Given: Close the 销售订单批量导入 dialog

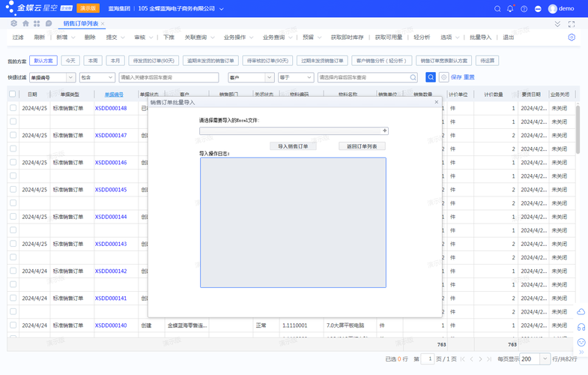Looking at the screenshot, I should pos(437,102).
